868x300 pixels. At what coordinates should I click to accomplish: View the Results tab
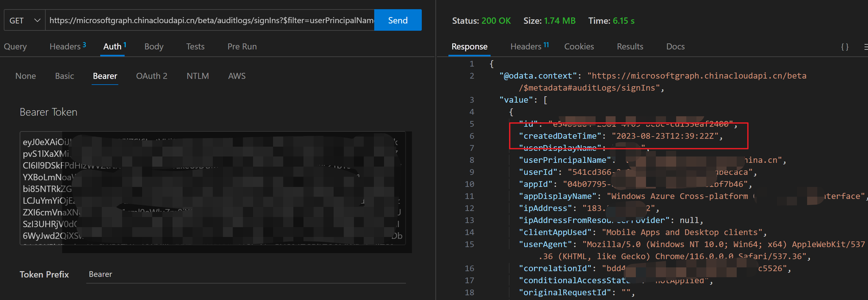(x=630, y=47)
